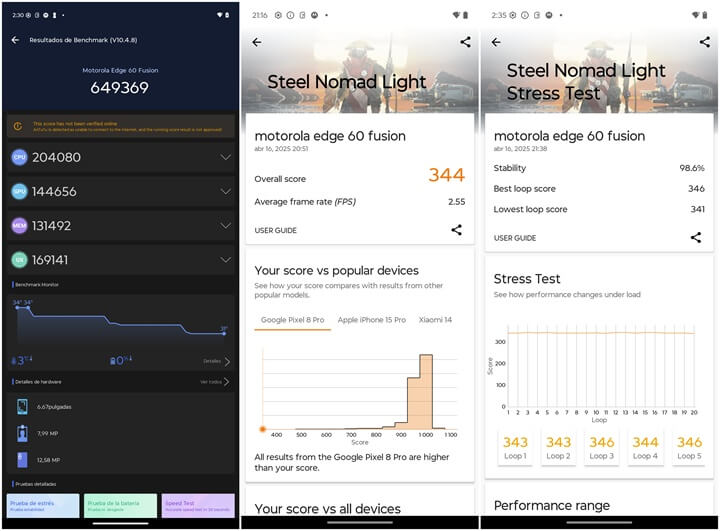Select the Google Pixel 8 Pro comparison tab
Image resolution: width=720 pixels, height=531 pixels.
tap(292, 320)
